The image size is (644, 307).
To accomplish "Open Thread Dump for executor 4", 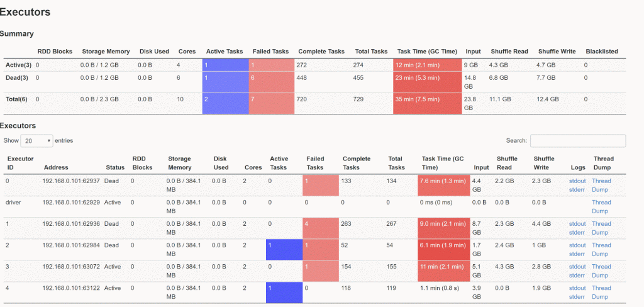I will (x=601, y=292).
